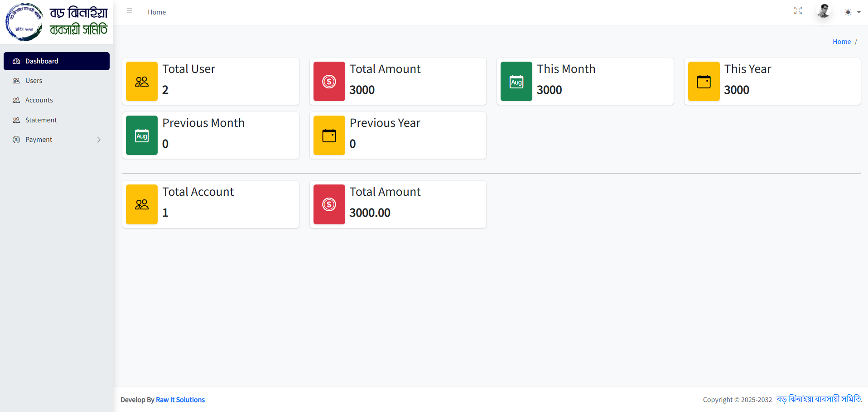This screenshot has width=868, height=412.
Task: Click the fullscreen expand icon
Action: 798,10
